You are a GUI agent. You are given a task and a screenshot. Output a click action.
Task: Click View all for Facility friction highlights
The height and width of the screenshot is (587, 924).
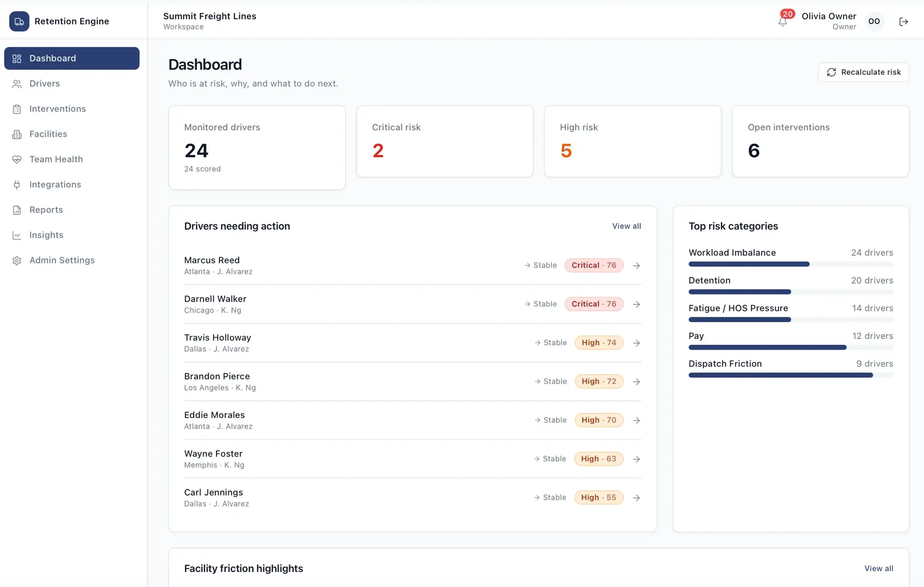[x=878, y=568]
